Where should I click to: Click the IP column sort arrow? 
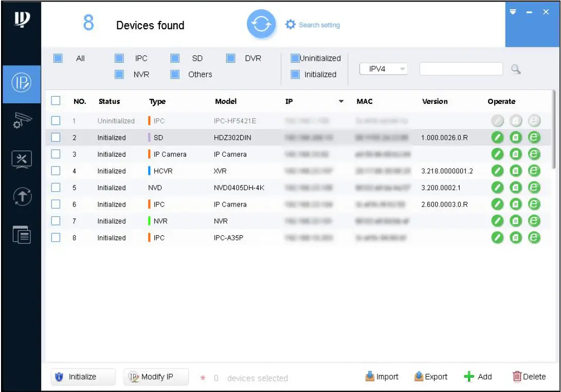[x=341, y=102]
